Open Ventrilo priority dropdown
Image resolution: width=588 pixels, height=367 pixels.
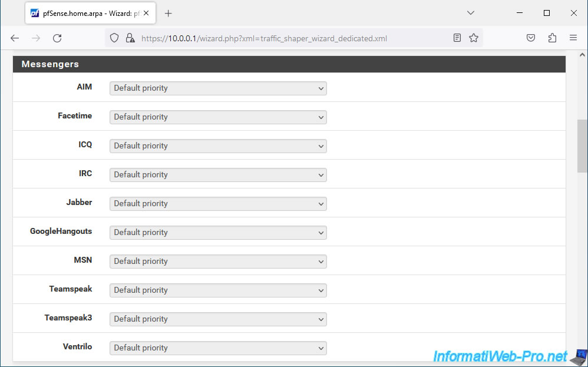pos(218,348)
